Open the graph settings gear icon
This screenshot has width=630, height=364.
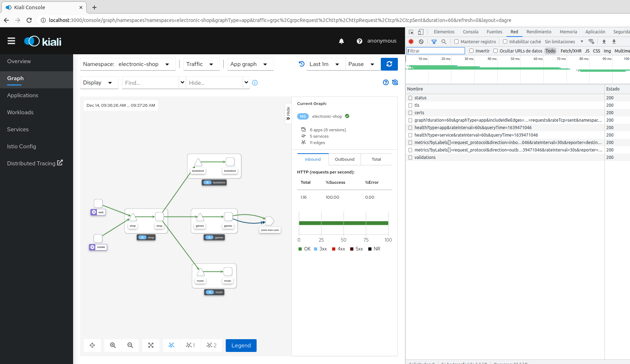coord(395,82)
